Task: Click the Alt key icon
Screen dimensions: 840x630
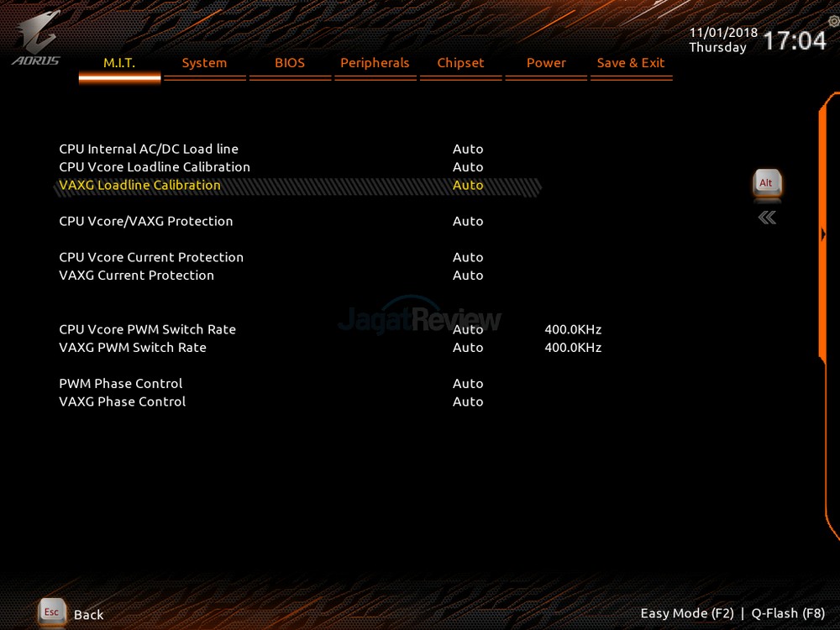Action: tap(766, 184)
